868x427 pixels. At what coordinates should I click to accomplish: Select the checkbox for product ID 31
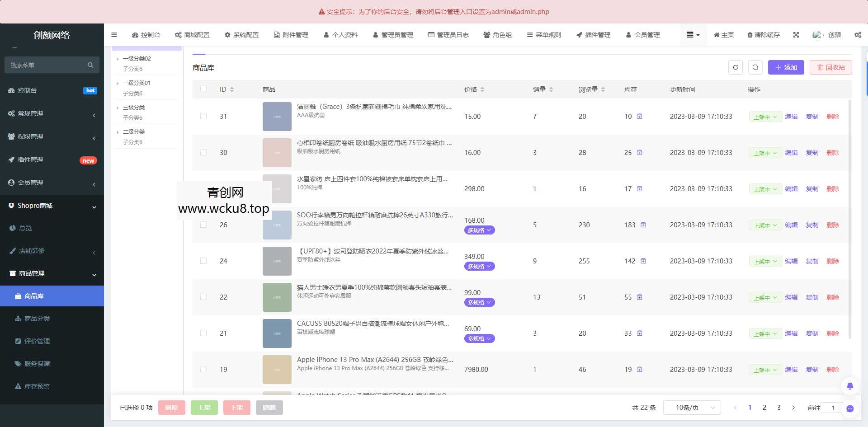click(x=203, y=116)
